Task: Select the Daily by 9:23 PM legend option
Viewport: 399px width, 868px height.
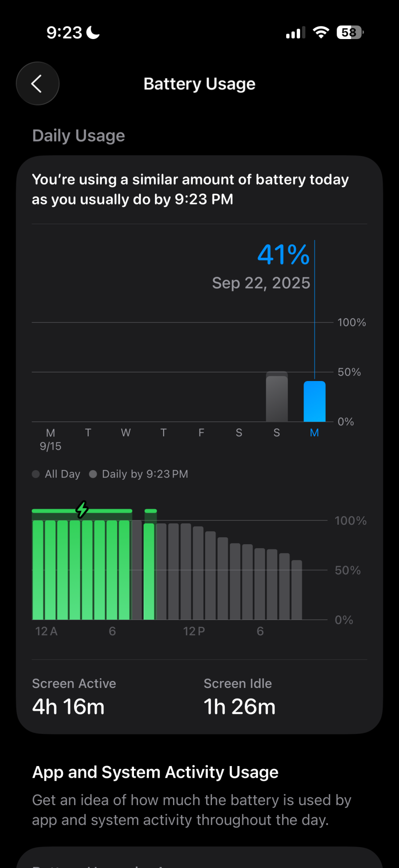Action: pos(139,474)
